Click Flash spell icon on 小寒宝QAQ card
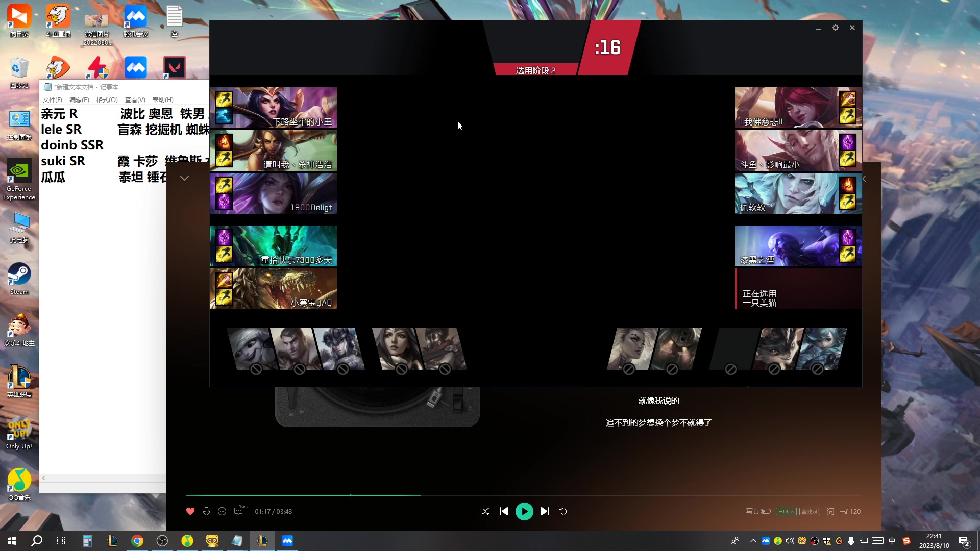 [x=224, y=297]
